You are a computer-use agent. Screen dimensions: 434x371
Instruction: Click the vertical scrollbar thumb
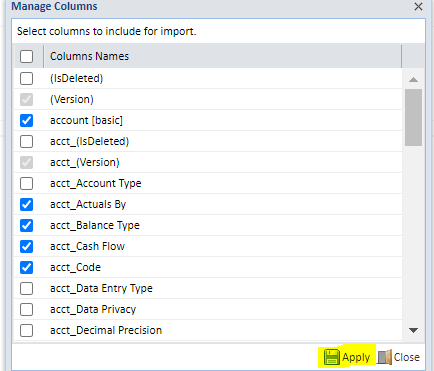[x=413, y=117]
